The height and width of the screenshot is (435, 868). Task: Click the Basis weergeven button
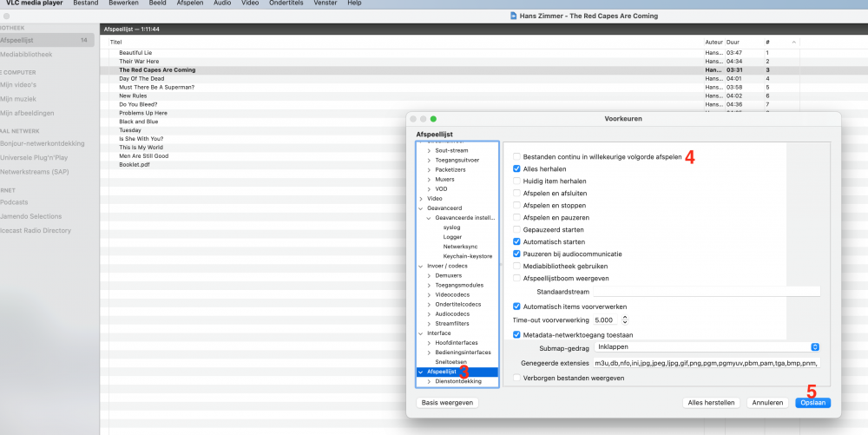447,403
